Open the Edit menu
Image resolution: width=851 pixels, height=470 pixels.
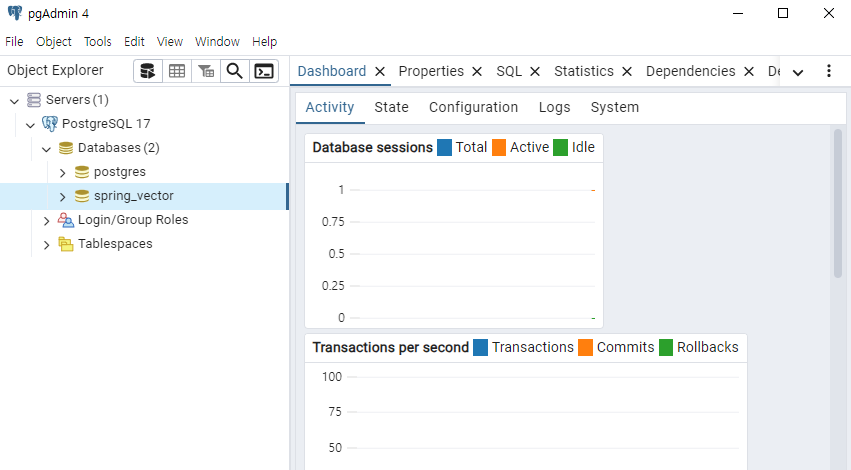tap(134, 42)
